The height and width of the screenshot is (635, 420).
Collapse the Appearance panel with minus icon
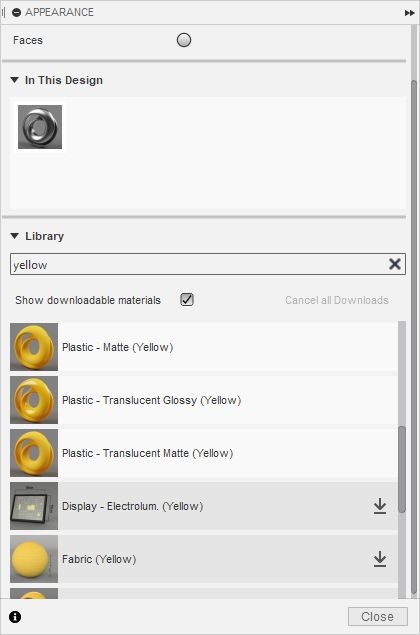pos(16,13)
